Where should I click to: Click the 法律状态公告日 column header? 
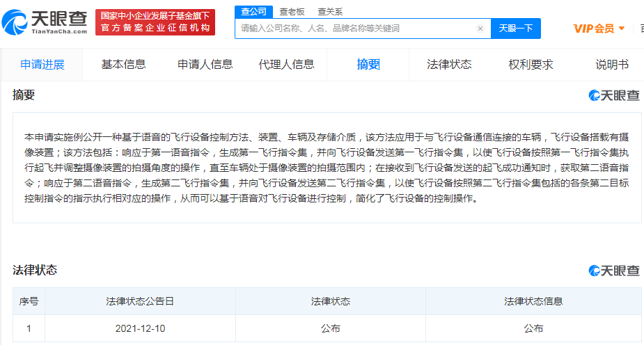pos(140,301)
